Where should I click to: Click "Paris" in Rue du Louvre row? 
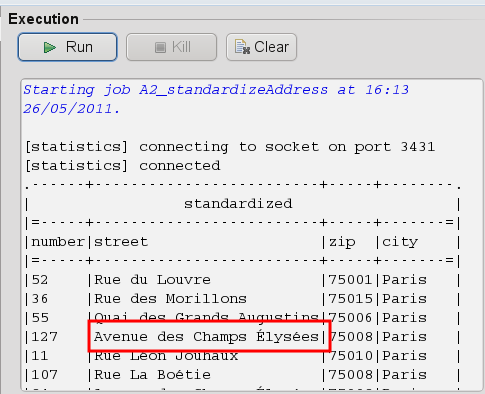pos(404,280)
